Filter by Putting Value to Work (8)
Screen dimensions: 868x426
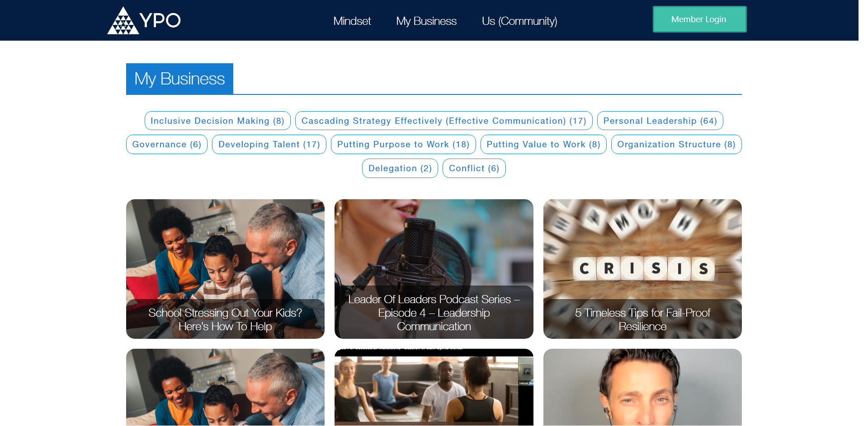click(543, 144)
